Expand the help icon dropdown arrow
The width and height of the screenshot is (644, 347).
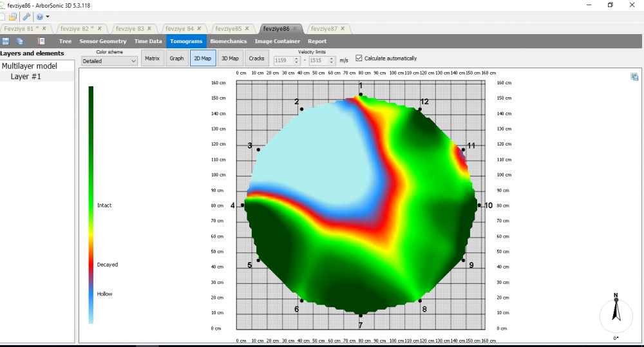[48, 17]
